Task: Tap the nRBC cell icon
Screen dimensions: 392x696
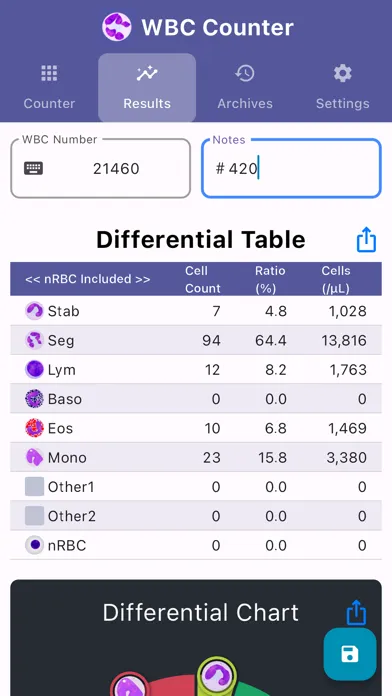Action: pos(34,545)
